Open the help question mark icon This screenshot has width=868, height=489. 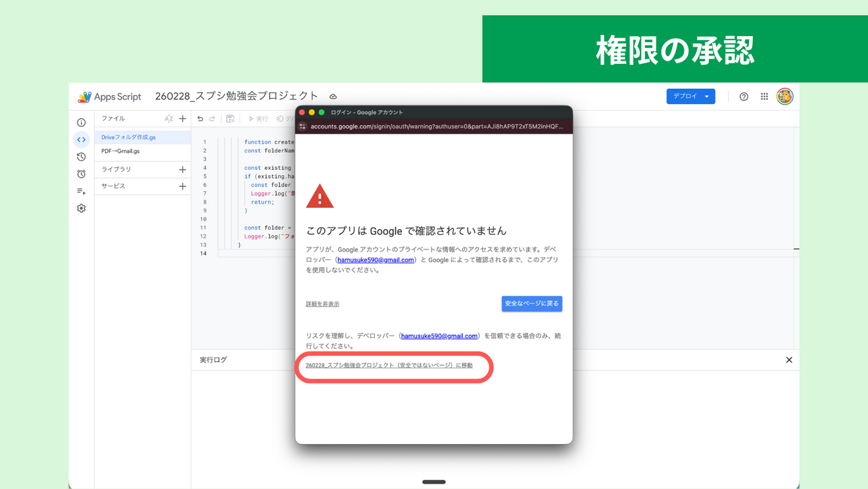pos(744,97)
